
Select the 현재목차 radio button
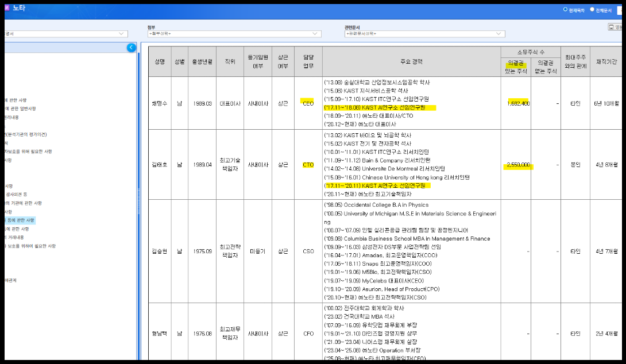click(565, 10)
